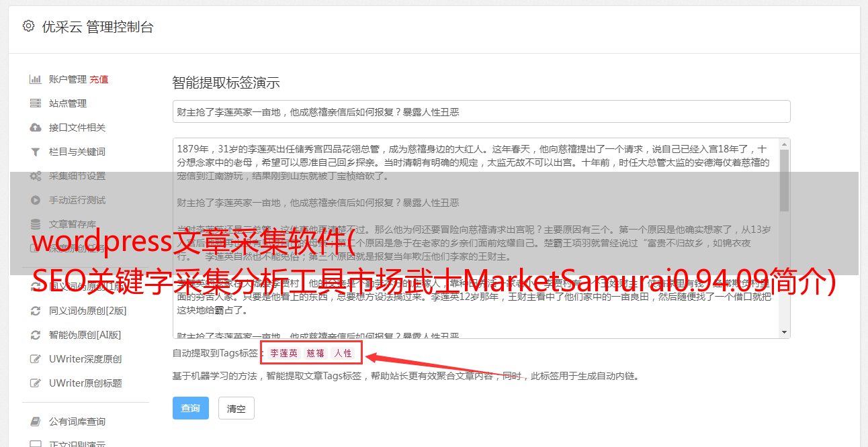Open the 充值 recharge link
The height and width of the screenshot is (447, 868).
point(99,79)
